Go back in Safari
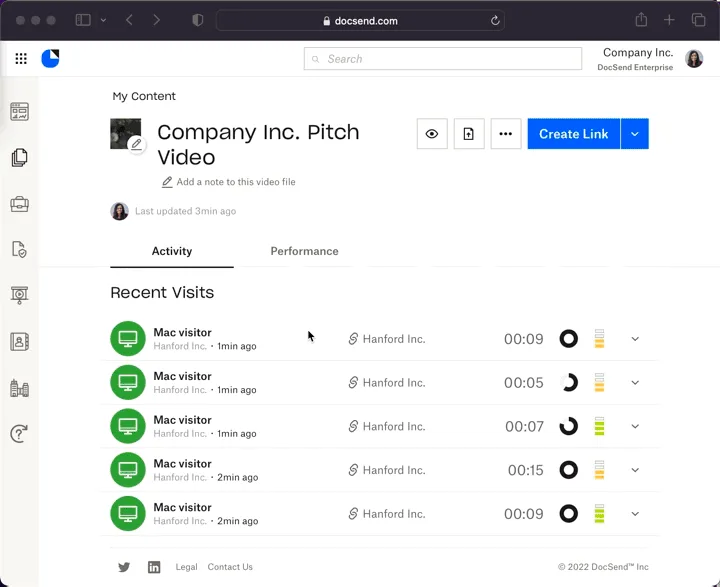This screenshot has width=720, height=587. coord(129,20)
